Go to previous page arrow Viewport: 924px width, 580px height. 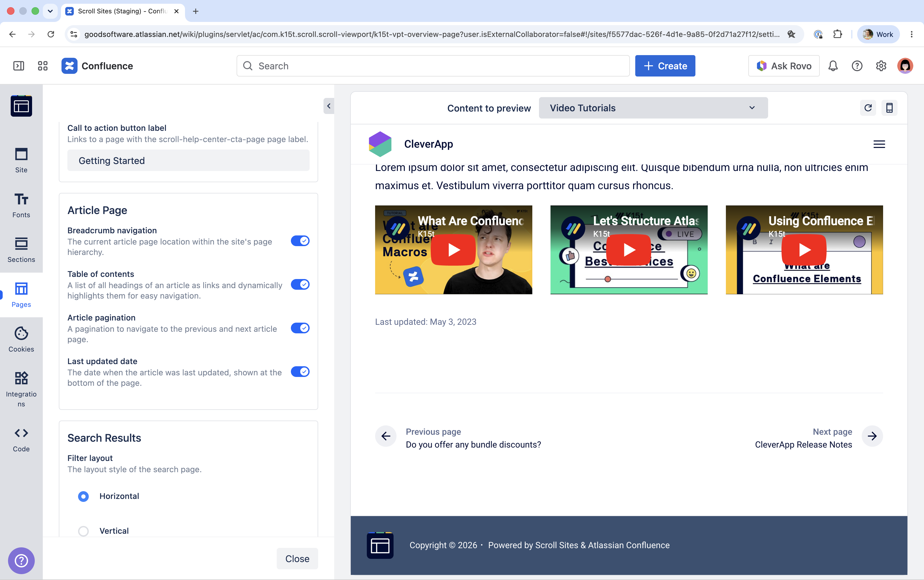click(x=386, y=436)
